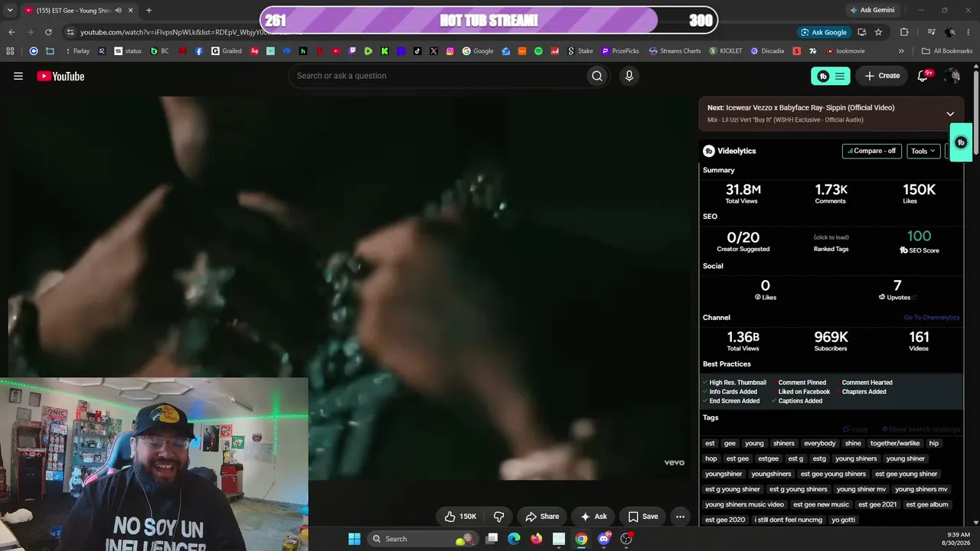Open a new browser tab

tap(149, 11)
